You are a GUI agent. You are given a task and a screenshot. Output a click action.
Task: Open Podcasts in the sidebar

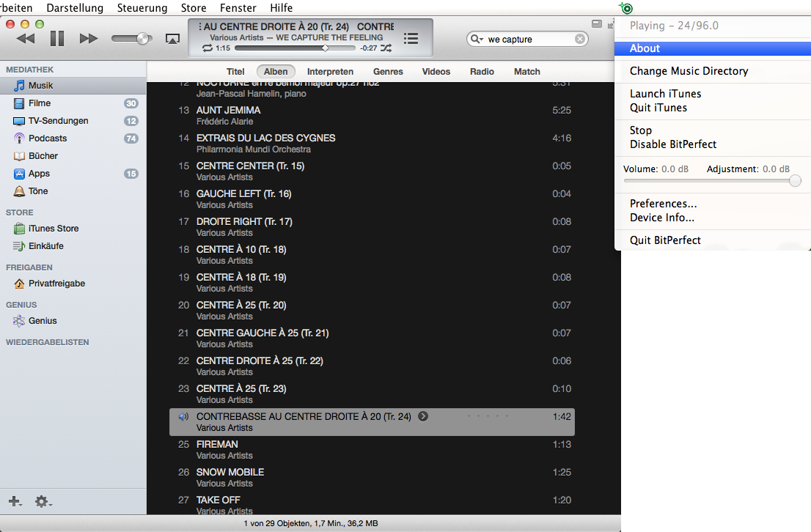pos(48,138)
